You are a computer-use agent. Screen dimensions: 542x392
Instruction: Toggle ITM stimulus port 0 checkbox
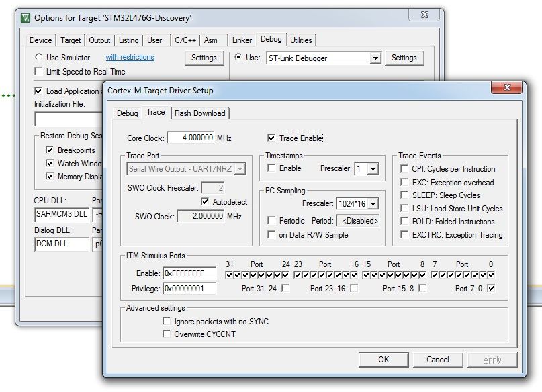click(x=491, y=275)
